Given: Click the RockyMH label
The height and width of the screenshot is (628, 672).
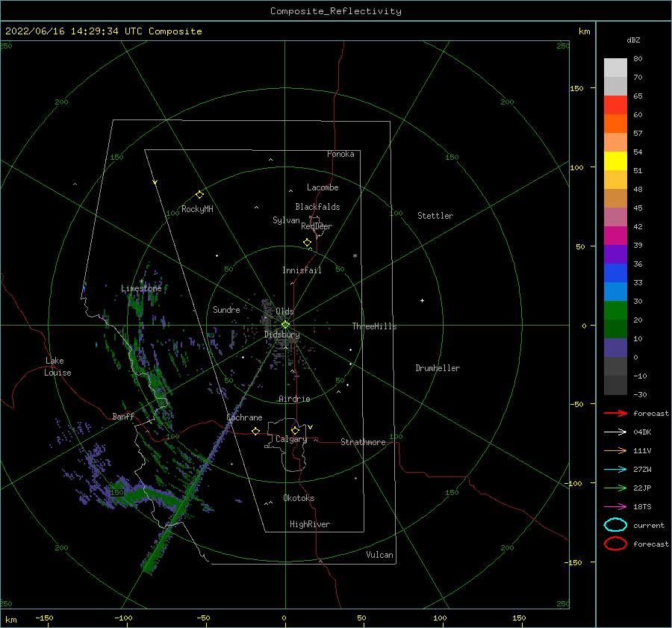Looking at the screenshot, I should tap(197, 209).
